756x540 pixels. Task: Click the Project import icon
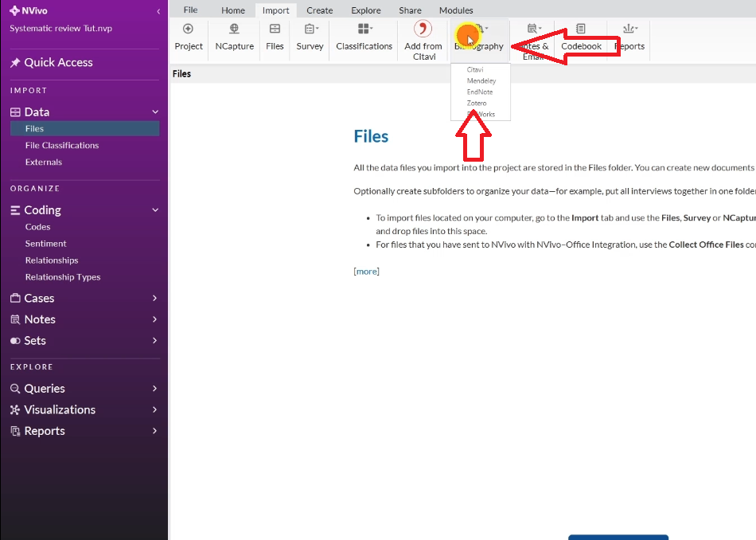(188, 29)
